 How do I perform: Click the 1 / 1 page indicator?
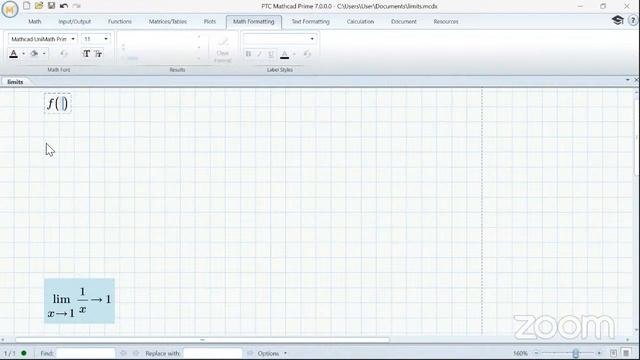(9, 353)
